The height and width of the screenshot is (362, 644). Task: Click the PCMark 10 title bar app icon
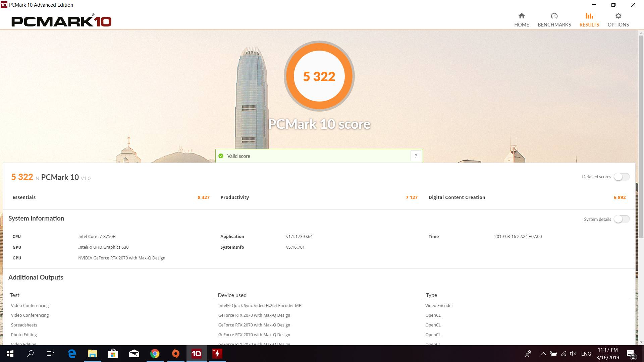[4, 5]
